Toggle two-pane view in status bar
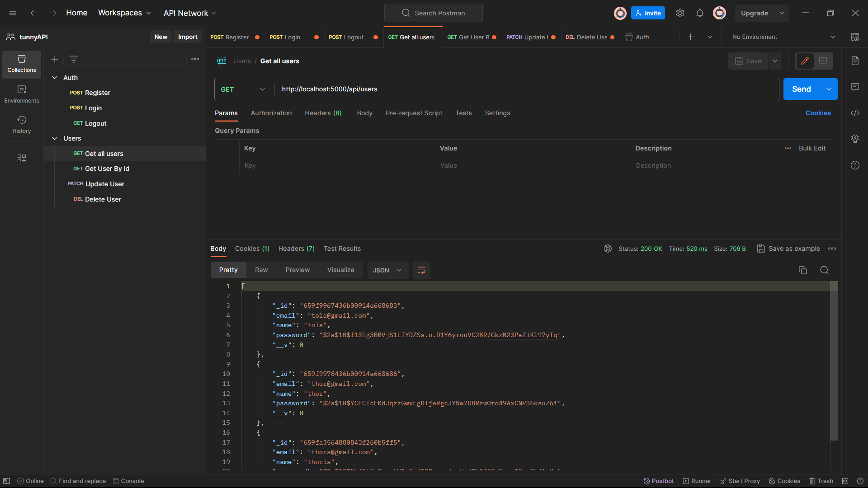The image size is (868, 488). [845, 481]
